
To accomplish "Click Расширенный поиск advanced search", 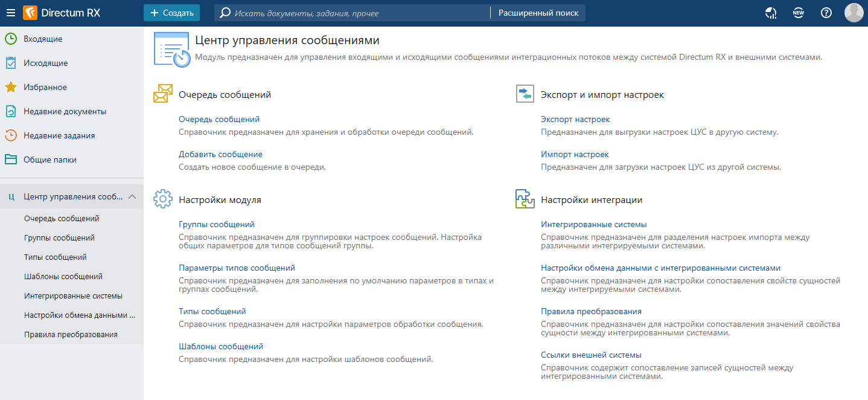I will (x=538, y=13).
